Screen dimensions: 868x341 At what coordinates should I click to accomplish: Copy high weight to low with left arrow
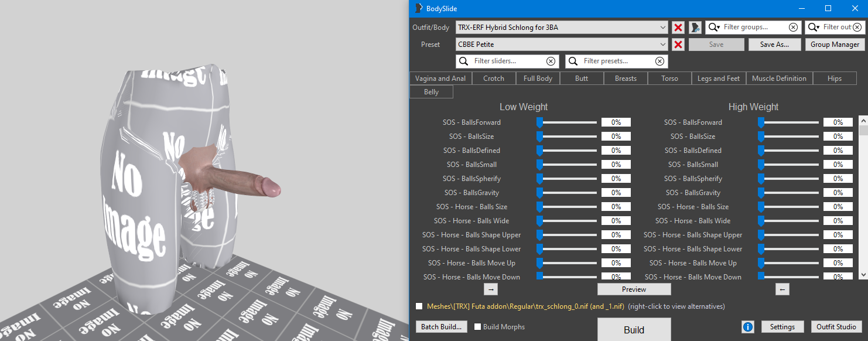tap(782, 289)
